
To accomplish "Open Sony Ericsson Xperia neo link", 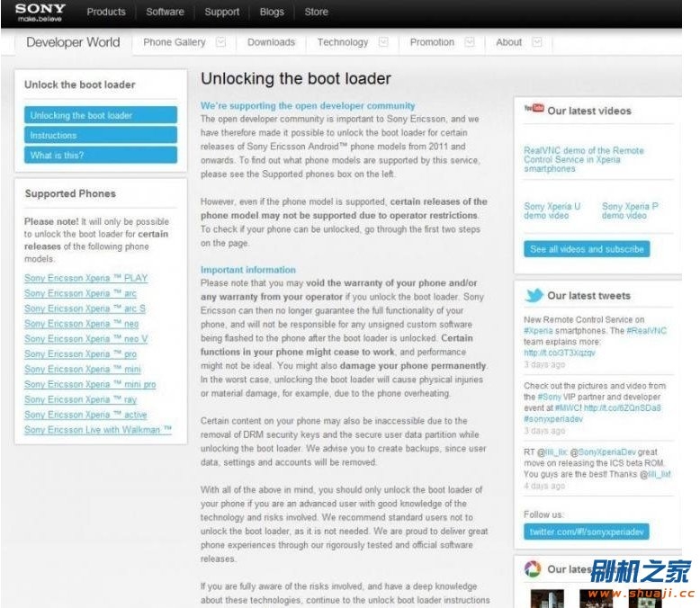I will click(81, 324).
